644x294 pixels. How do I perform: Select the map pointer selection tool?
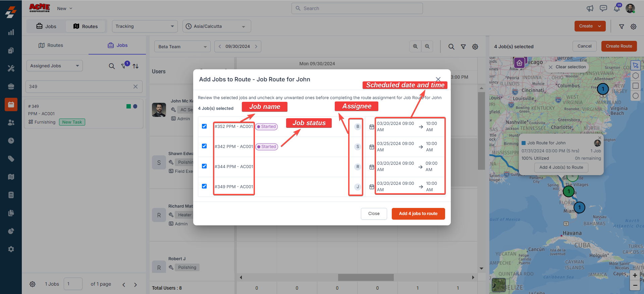pyautogui.click(x=636, y=66)
